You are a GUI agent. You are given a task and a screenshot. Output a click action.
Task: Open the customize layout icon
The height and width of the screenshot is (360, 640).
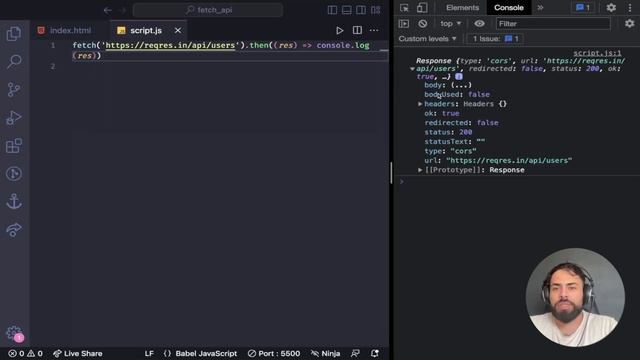point(376,10)
